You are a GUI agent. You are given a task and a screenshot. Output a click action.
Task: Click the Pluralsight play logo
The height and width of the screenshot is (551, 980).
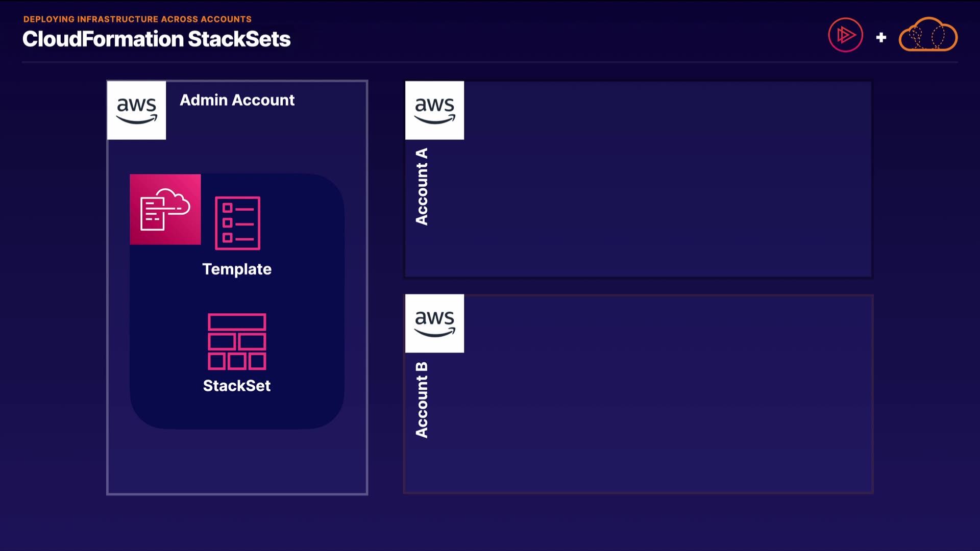(845, 35)
